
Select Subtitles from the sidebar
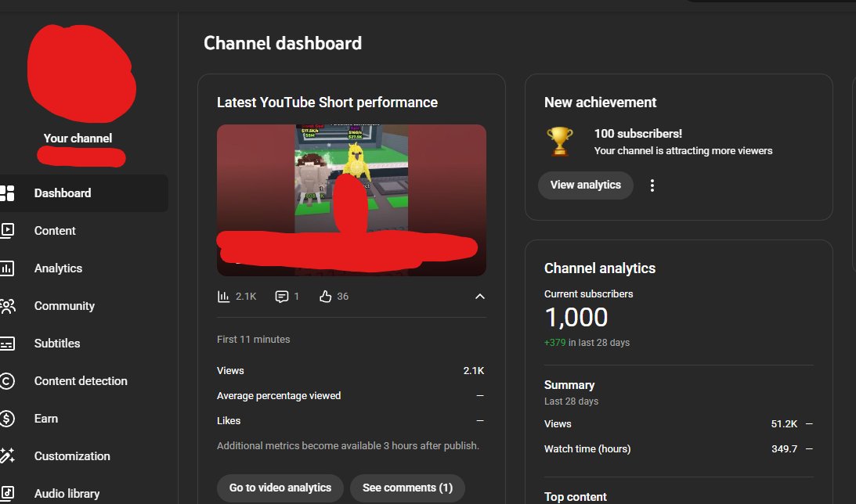pyautogui.click(x=56, y=344)
